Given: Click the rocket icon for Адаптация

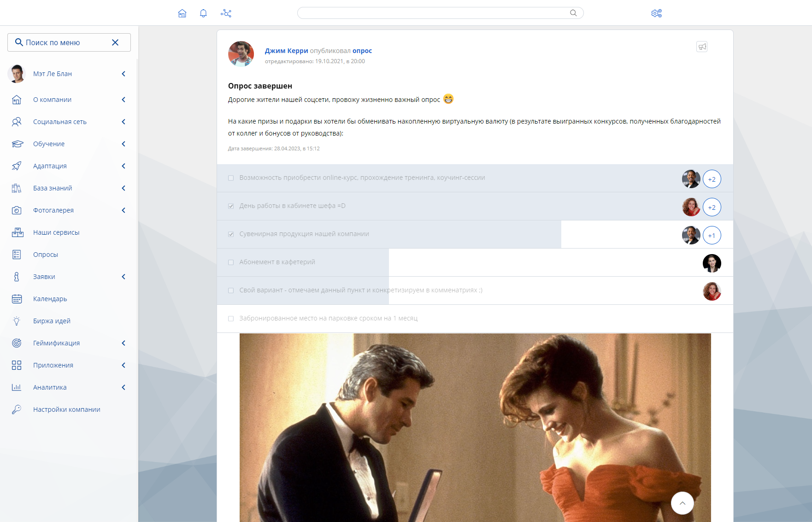Looking at the screenshot, I should [17, 166].
